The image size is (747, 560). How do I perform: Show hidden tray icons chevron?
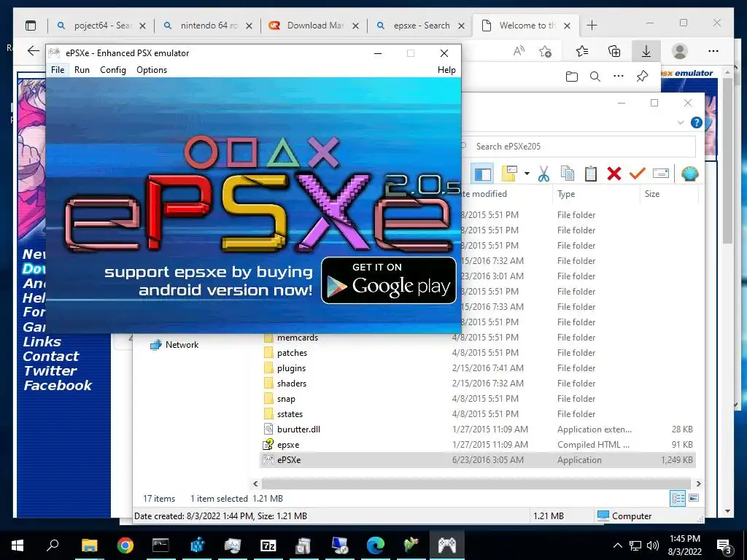coord(617,545)
